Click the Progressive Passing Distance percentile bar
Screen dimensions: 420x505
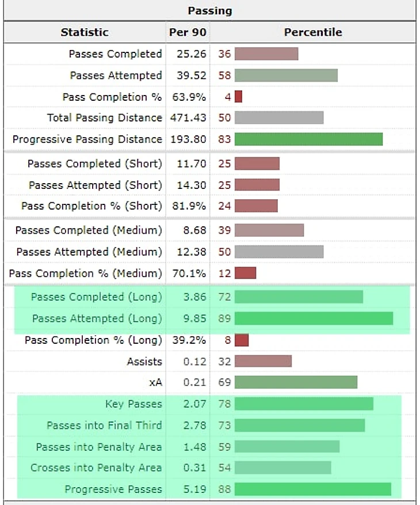click(308, 139)
